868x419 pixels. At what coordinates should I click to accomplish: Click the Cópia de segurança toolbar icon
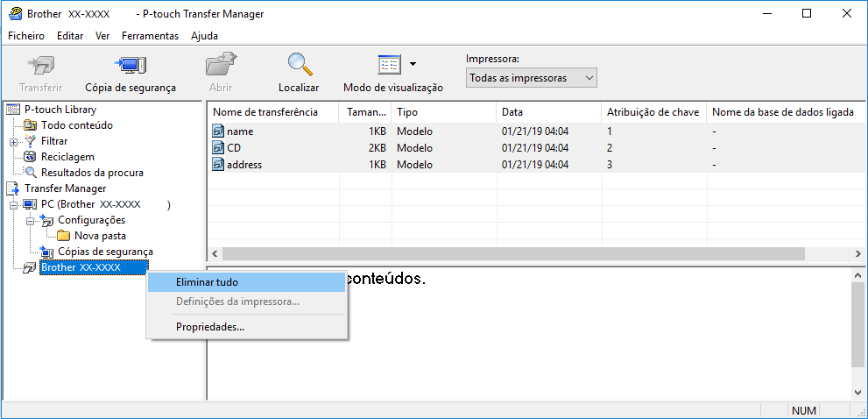[131, 66]
